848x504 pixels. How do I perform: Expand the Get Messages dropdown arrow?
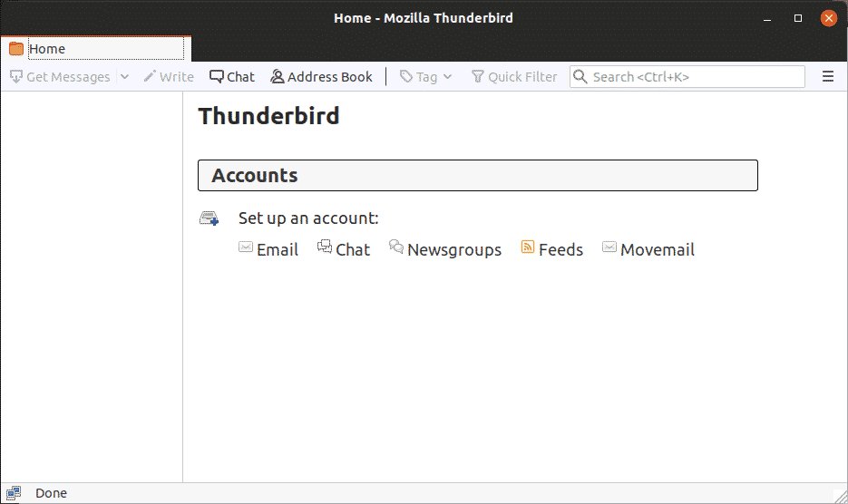click(x=125, y=77)
